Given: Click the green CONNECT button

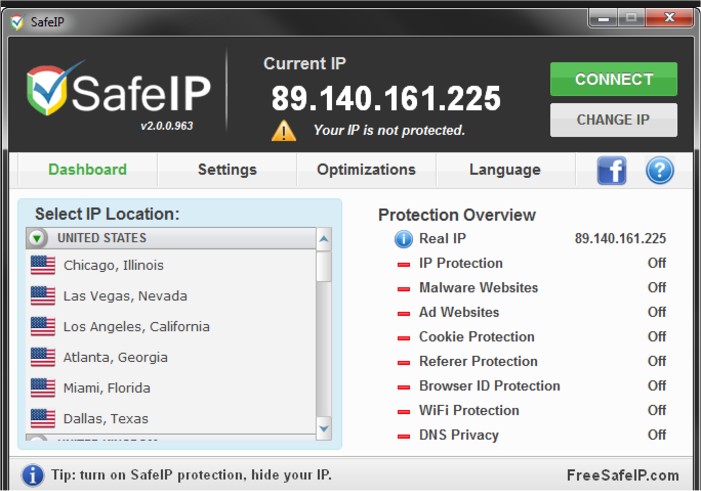Looking at the screenshot, I should 613,79.
